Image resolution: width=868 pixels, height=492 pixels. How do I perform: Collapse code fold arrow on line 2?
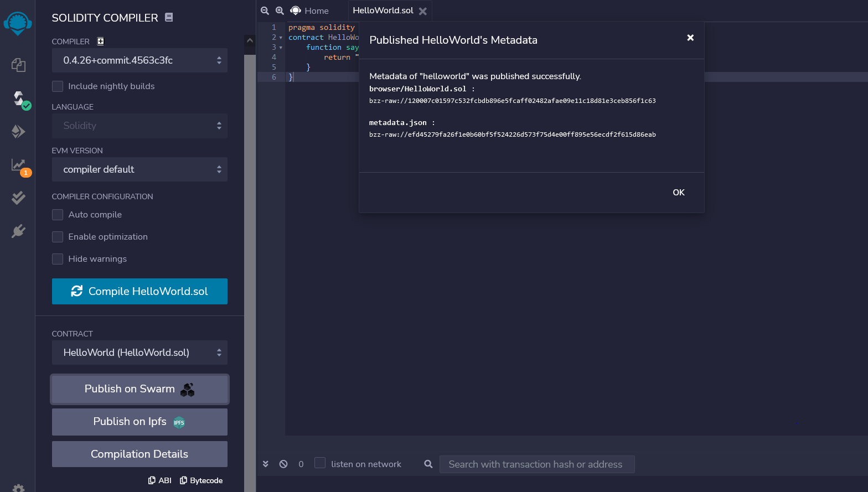coord(281,38)
